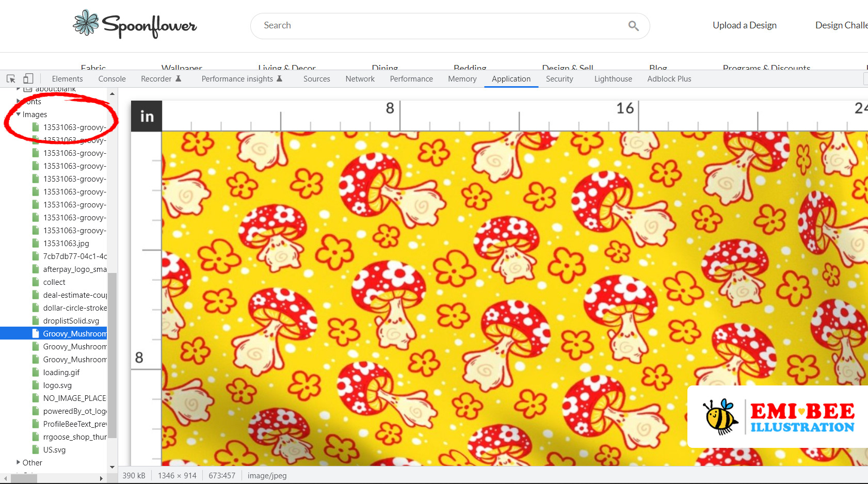Click the file icon beside droplistSolid.svg
The image size is (868, 484).
36,320
